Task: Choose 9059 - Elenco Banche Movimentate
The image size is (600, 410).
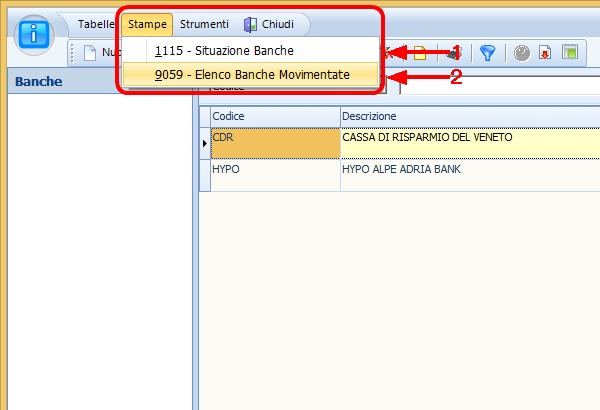Action: (x=251, y=74)
